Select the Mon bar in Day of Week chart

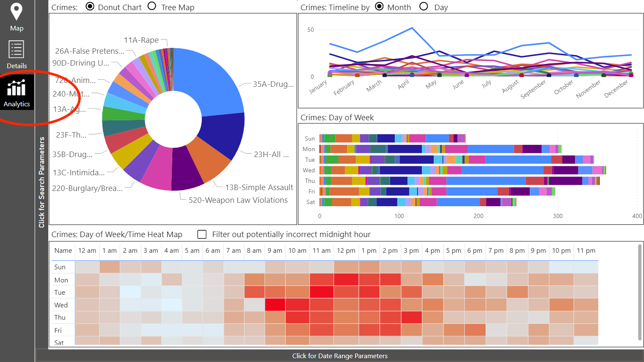click(423, 149)
